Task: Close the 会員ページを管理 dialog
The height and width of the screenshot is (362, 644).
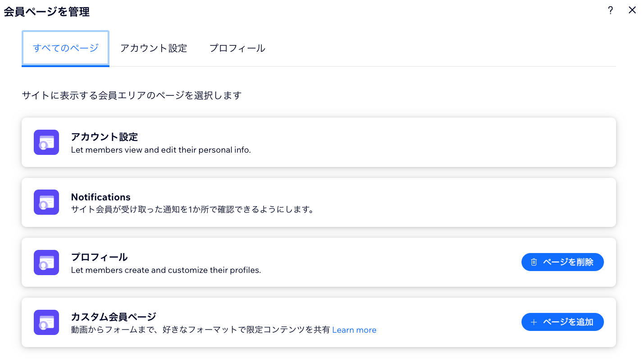Action: point(632,10)
